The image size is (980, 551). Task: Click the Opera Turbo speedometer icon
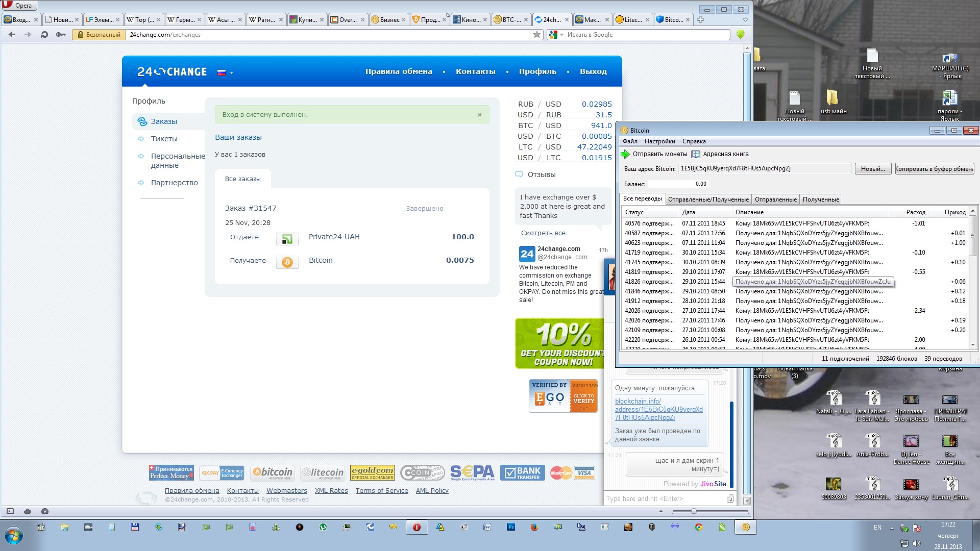click(x=45, y=511)
